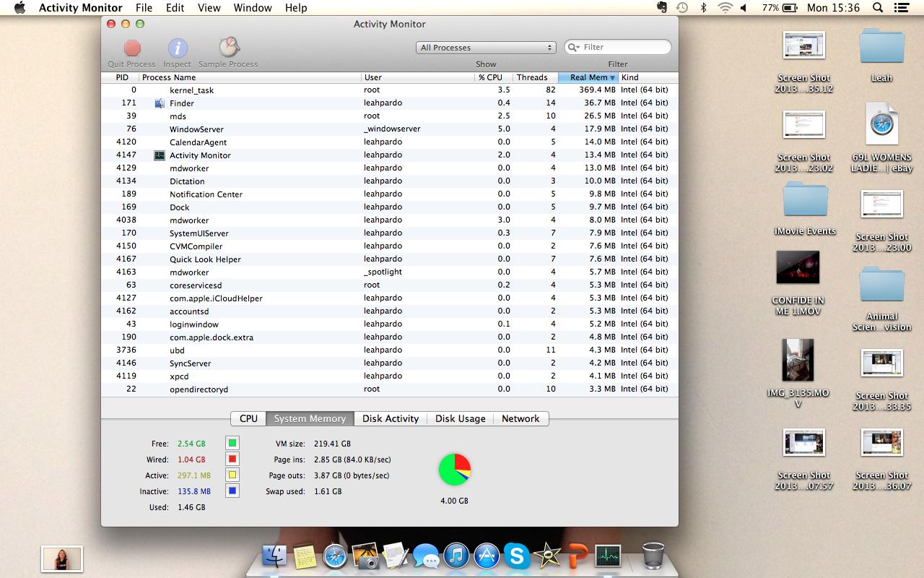Image resolution: width=924 pixels, height=578 pixels.
Task: Launch PowerPoint from the Dock
Action: click(577, 556)
